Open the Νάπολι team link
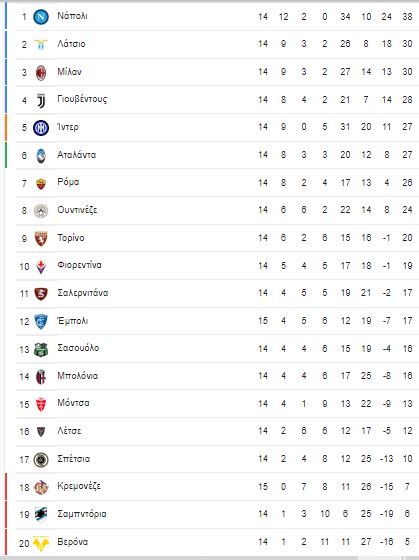The width and height of the screenshot is (419, 560). (x=73, y=16)
